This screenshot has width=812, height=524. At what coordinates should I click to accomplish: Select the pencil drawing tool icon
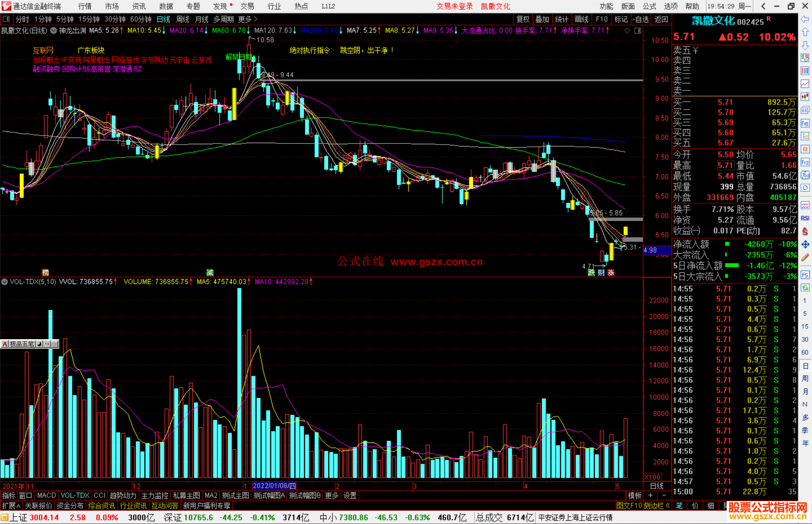click(x=805, y=257)
